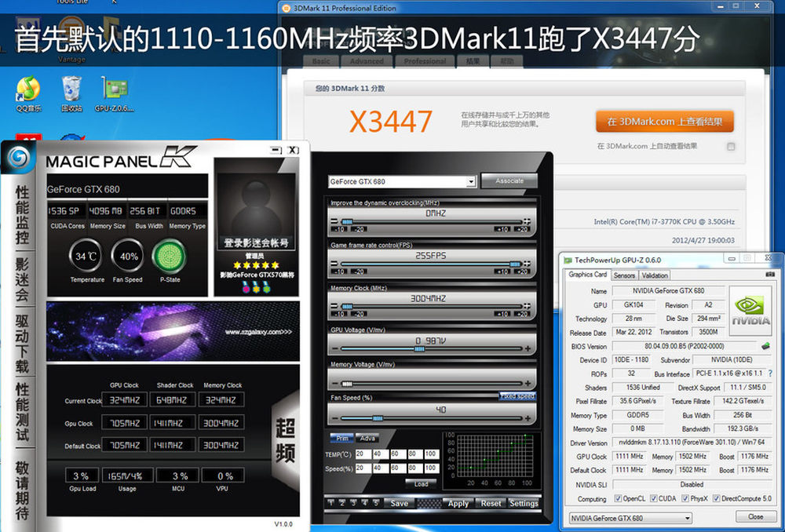This screenshot has height=532, width=785.
Task: Click plus icon on frame rate control slider
Action: point(527,264)
